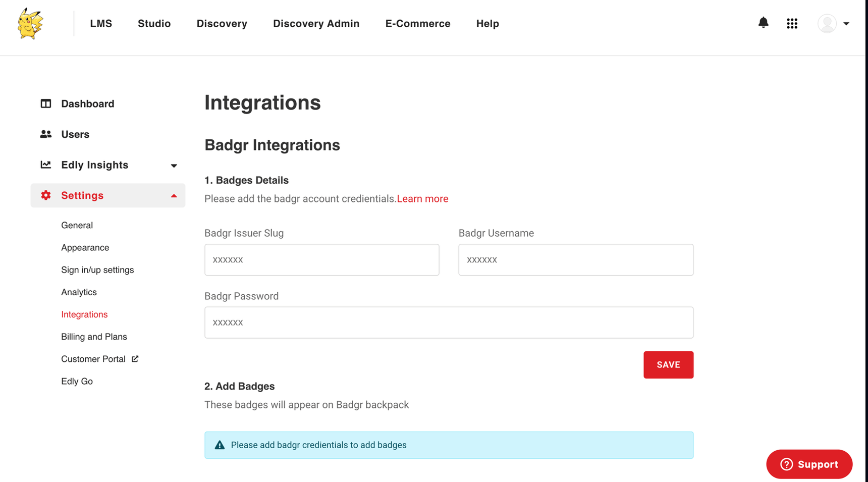The image size is (868, 482).
Task: Click the Support help button
Action: point(809,464)
